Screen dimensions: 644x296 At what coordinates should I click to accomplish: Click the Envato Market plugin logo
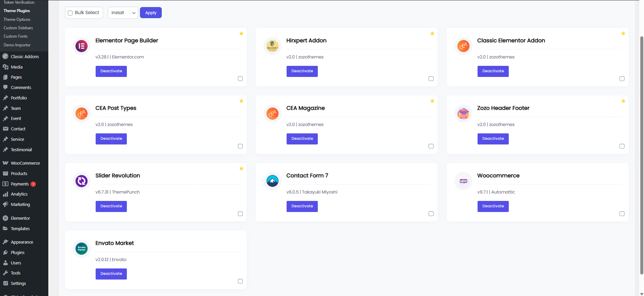(x=82, y=249)
